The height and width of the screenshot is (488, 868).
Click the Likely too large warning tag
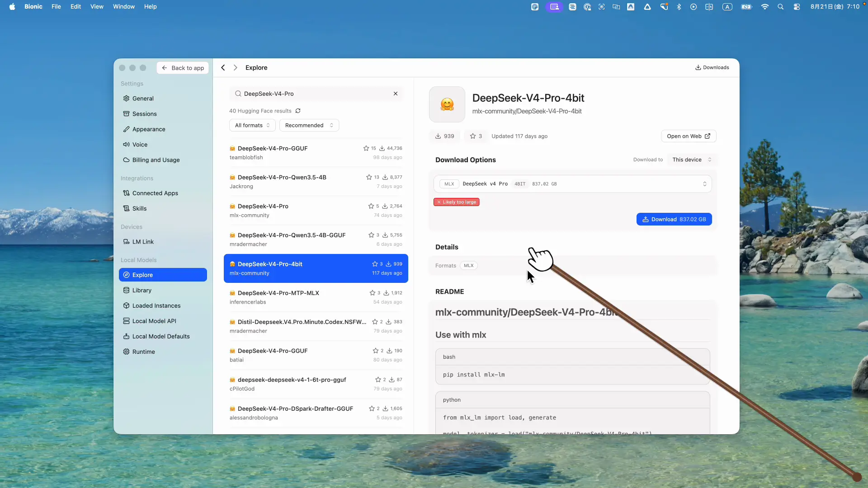457,202
